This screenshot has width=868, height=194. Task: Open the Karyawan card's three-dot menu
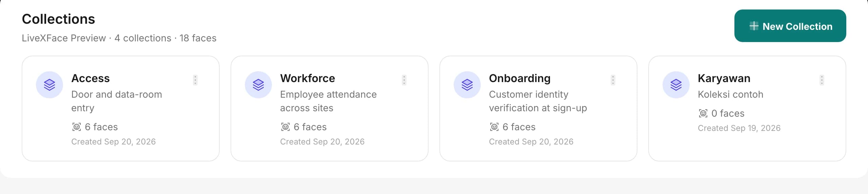(822, 80)
